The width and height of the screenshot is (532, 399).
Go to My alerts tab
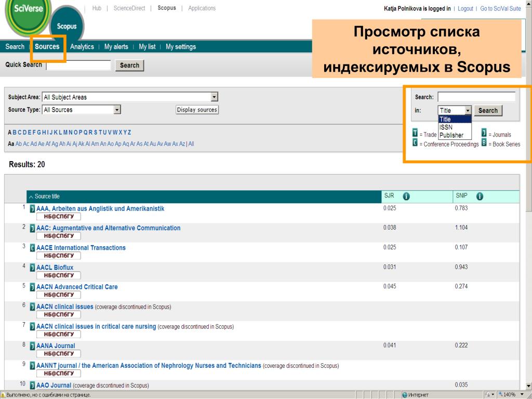click(x=116, y=47)
